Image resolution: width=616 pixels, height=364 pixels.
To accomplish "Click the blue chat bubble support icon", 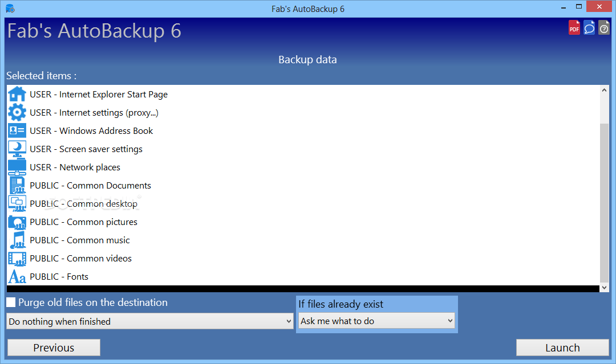I will point(589,28).
